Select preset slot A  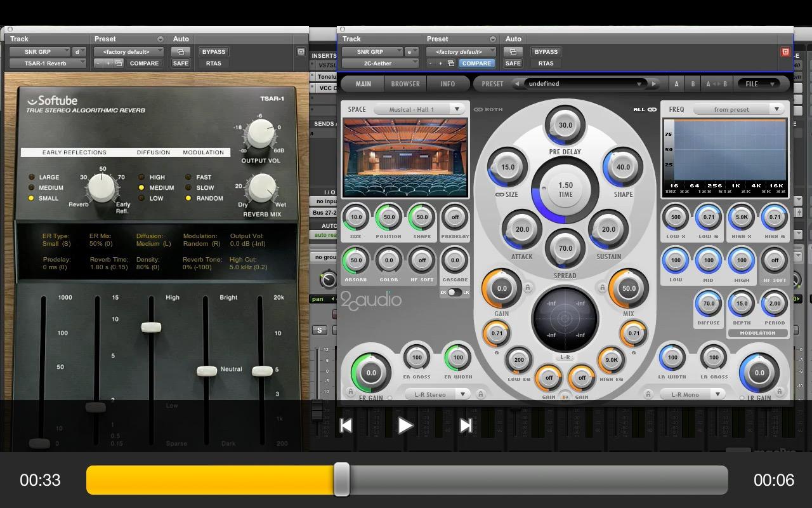[x=676, y=84]
